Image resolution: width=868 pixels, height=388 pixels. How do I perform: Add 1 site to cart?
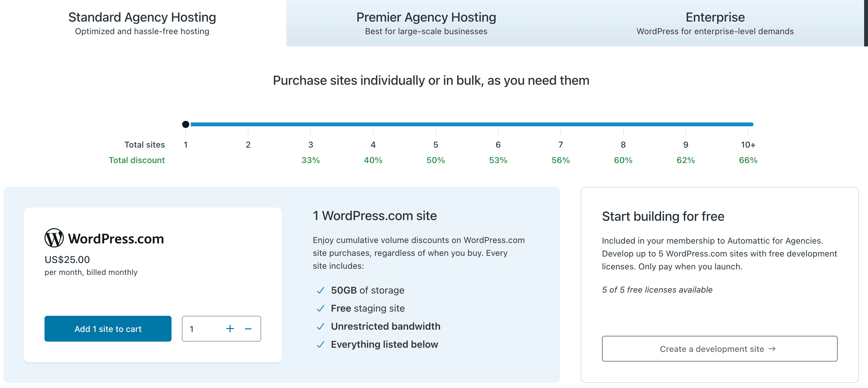click(108, 329)
